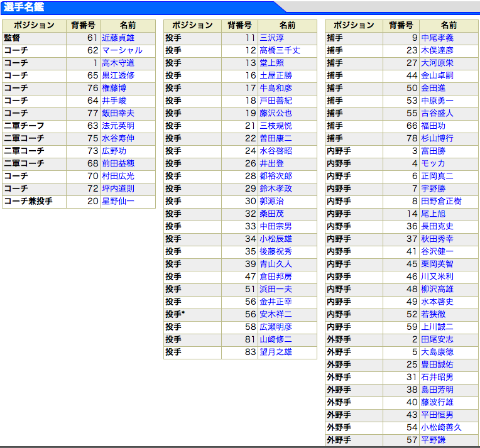Open the 福田功 link
Viewport: 480px width, 448px height.
433,126
